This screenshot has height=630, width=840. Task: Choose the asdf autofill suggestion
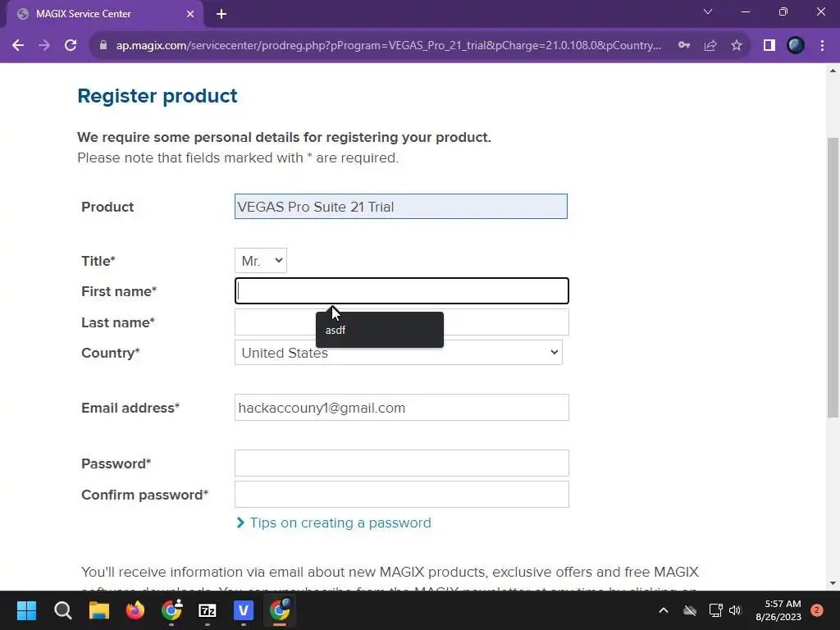pyautogui.click(x=380, y=330)
